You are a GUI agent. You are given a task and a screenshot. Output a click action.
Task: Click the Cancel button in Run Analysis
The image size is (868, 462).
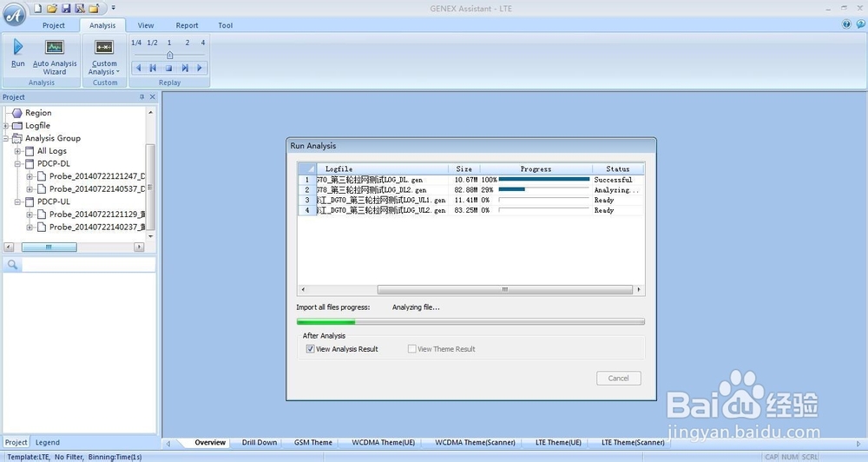(619, 379)
